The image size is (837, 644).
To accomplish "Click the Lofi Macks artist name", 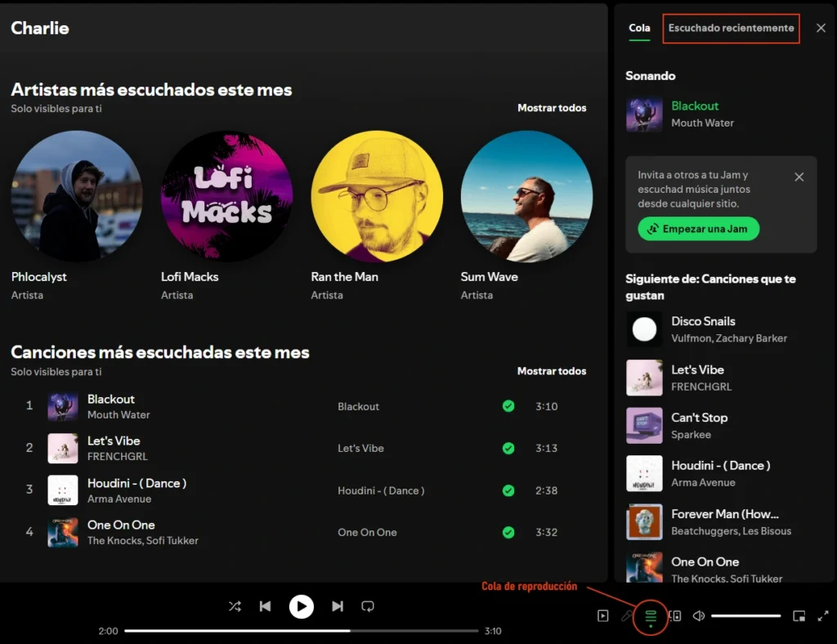I will [x=190, y=277].
